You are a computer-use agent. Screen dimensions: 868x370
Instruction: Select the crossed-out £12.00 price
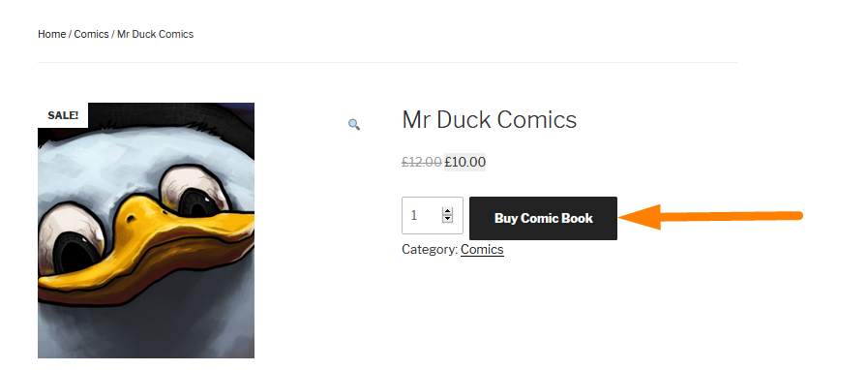click(422, 163)
